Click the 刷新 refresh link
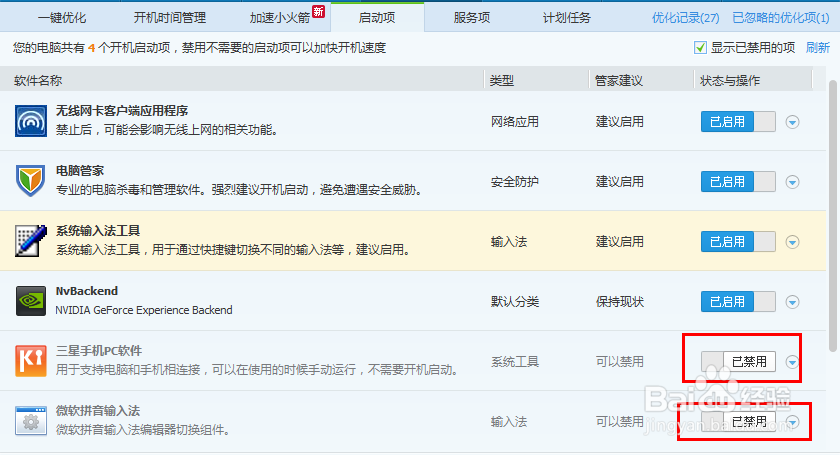The height and width of the screenshot is (455, 840). (818, 48)
